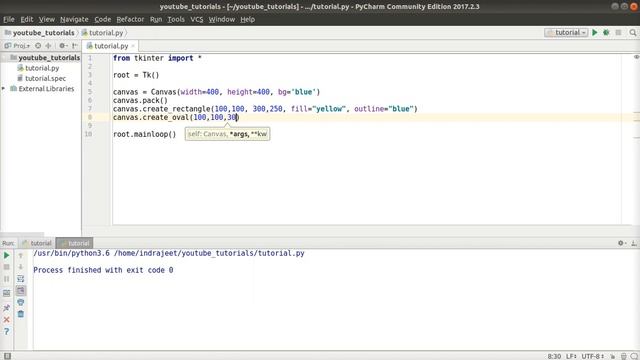The image size is (640, 360).
Task: Close the run session with red X
Action: point(7,319)
